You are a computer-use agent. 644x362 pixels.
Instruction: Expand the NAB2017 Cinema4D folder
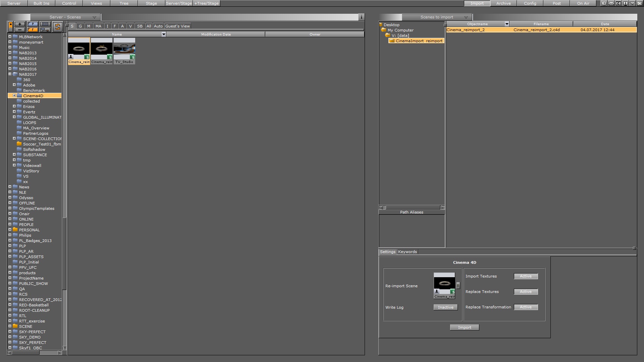coord(14,96)
